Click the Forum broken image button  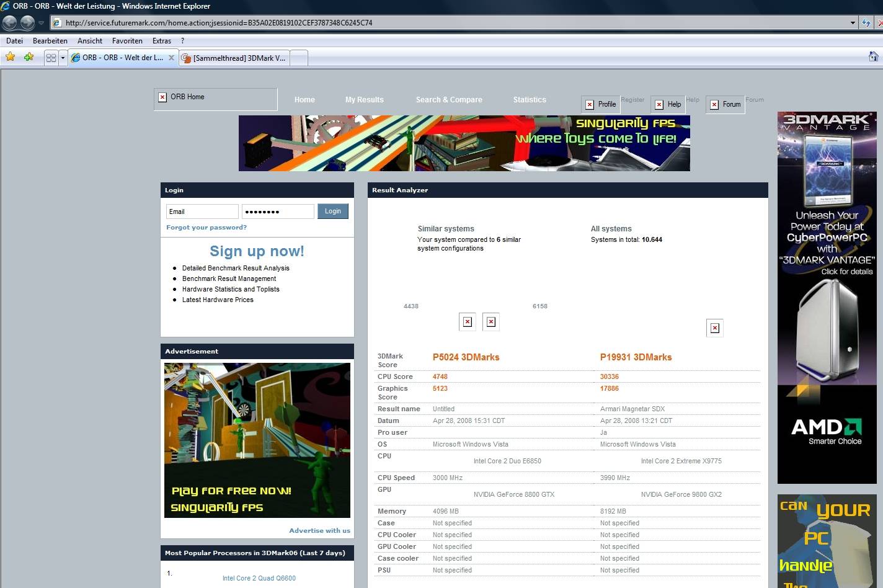(x=725, y=104)
